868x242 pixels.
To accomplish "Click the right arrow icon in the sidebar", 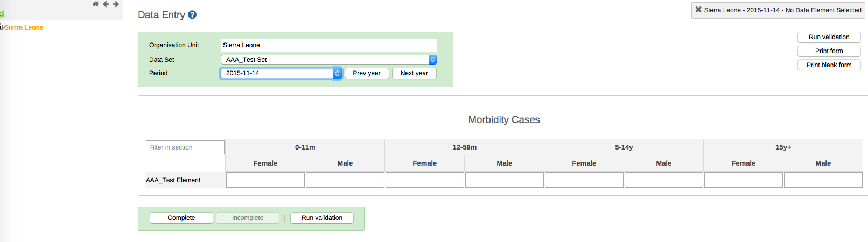I will tap(116, 4).
